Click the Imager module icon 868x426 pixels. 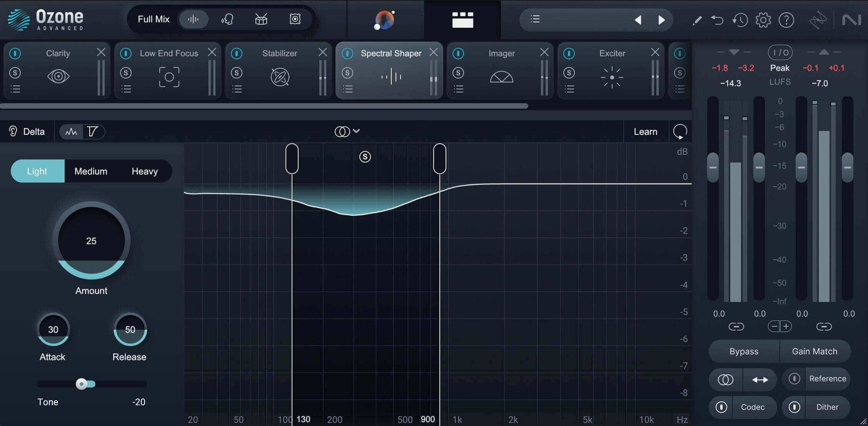click(502, 77)
